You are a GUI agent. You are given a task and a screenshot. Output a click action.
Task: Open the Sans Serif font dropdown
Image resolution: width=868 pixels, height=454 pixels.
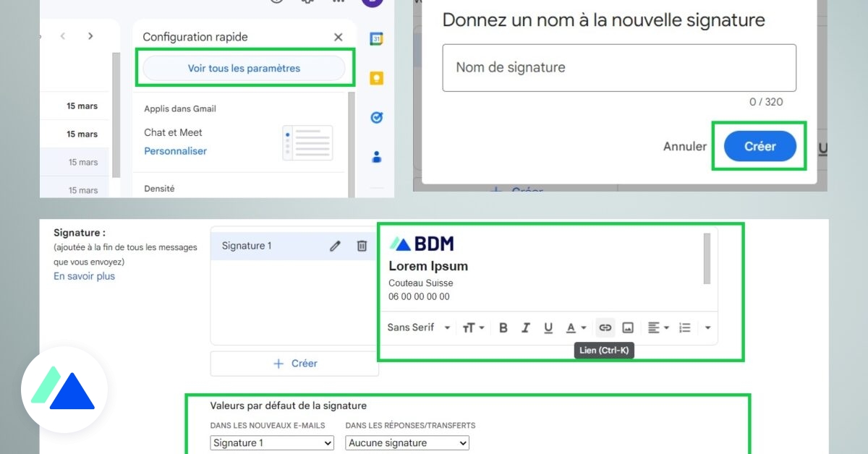(x=418, y=327)
